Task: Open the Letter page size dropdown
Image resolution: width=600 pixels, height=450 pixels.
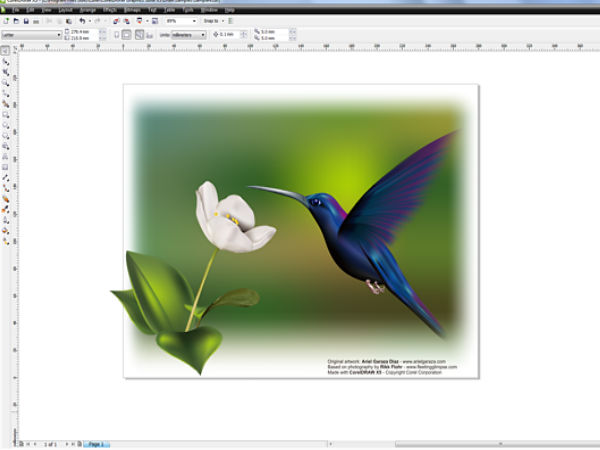Action: pos(31,35)
